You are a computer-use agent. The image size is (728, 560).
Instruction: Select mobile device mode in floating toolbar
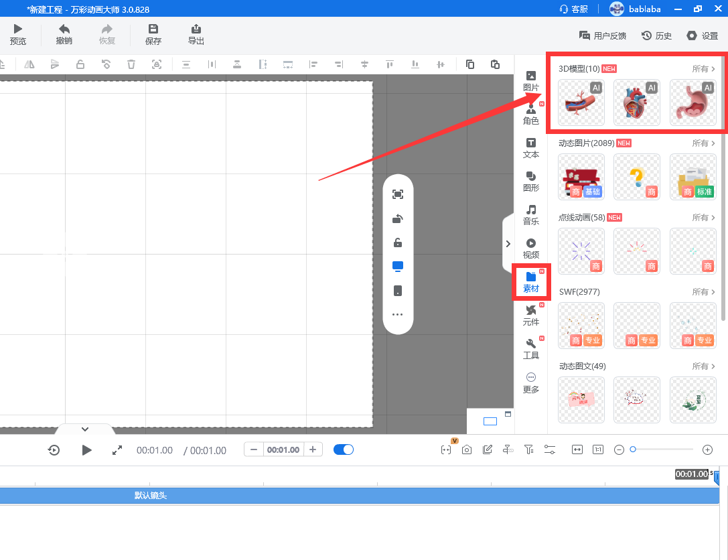pos(398,291)
